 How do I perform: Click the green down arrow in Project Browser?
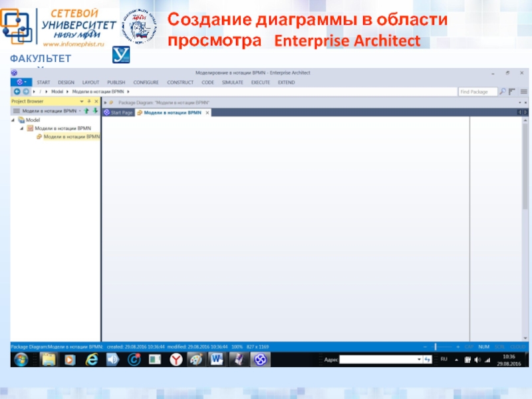click(x=95, y=111)
